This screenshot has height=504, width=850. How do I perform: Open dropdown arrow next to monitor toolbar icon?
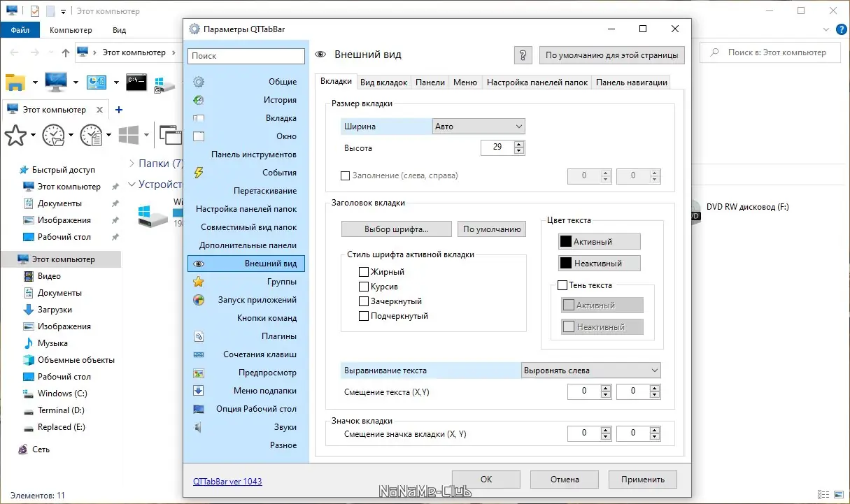[76, 82]
